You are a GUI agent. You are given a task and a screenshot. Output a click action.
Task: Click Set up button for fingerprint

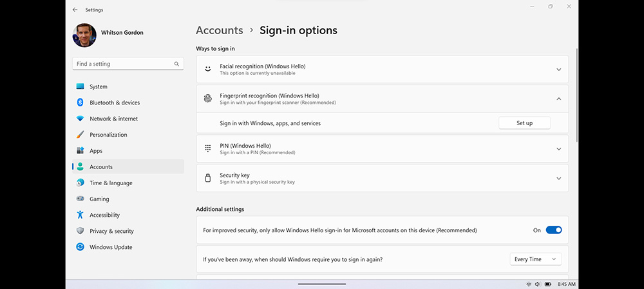pos(524,123)
